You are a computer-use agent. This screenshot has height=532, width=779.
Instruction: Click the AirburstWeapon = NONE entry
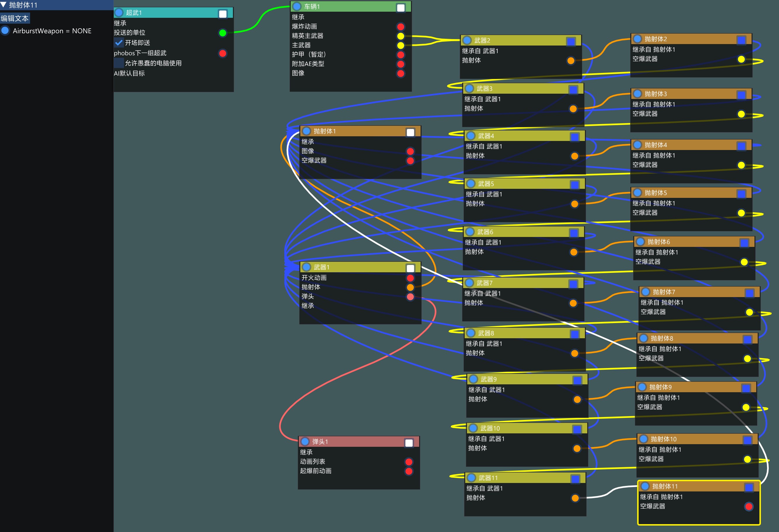(x=52, y=31)
